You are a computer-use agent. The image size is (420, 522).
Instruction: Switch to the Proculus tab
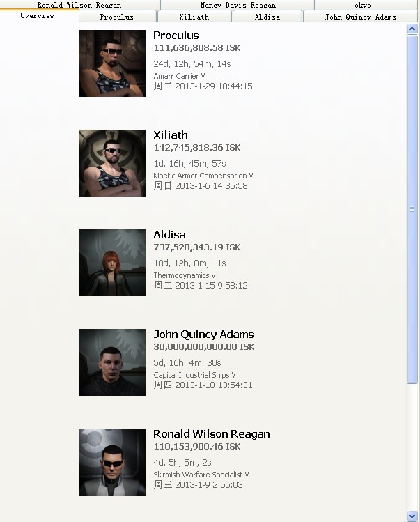click(x=118, y=17)
